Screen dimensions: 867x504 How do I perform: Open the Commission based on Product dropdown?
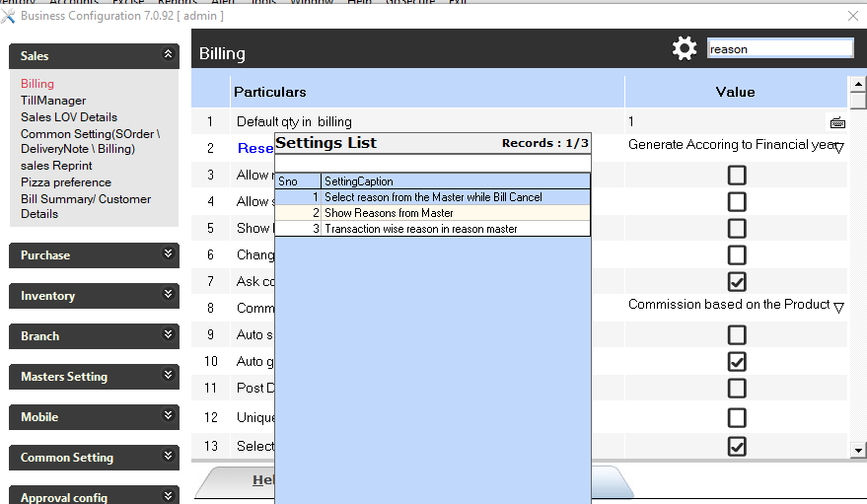coord(838,307)
